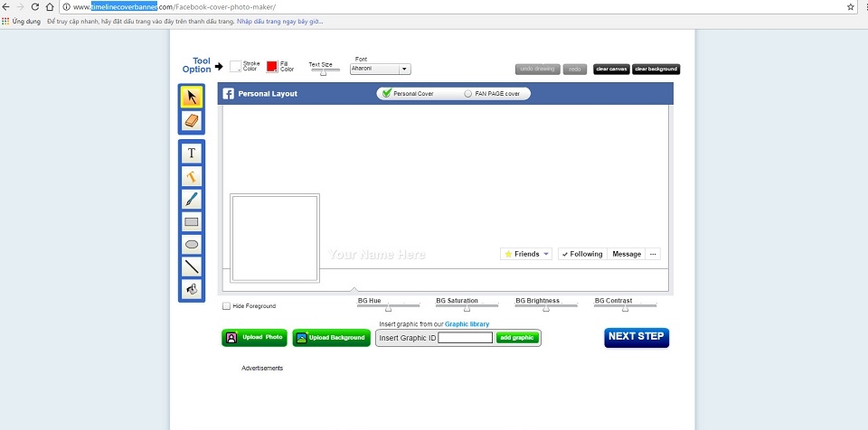Enable the Hide Foreground checkbox
Image resolution: width=868 pixels, height=430 pixels.
[x=226, y=306]
